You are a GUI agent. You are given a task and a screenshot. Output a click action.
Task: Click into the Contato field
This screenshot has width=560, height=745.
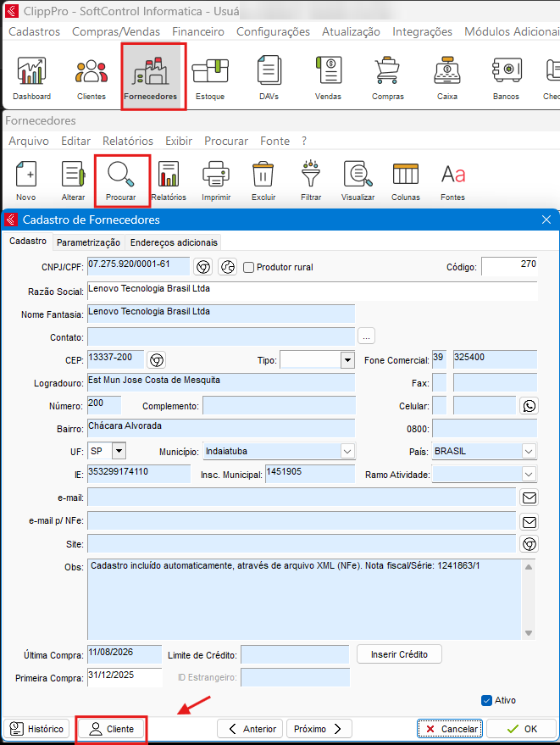tap(221, 336)
